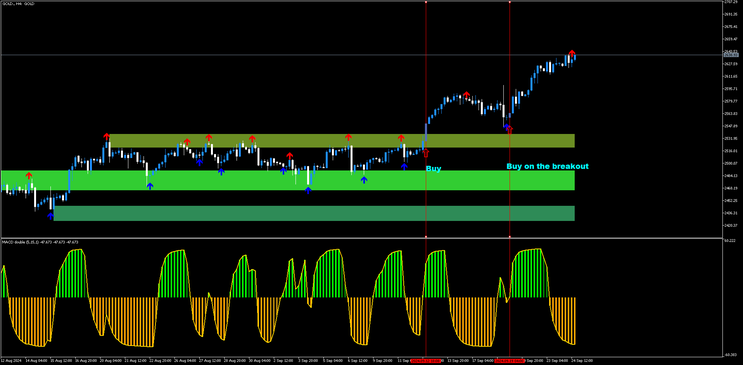This screenshot has height=365, width=743.
Task: Click the '12 Aug 2024' date label
Action: click(10, 361)
